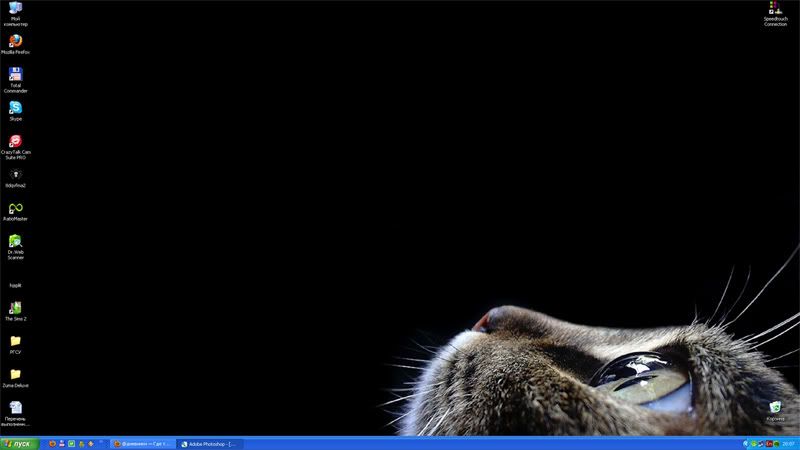Viewport: 800px width, 450px height.
Task: Switch to the Firefox browser taskbar window
Action: (x=143, y=444)
